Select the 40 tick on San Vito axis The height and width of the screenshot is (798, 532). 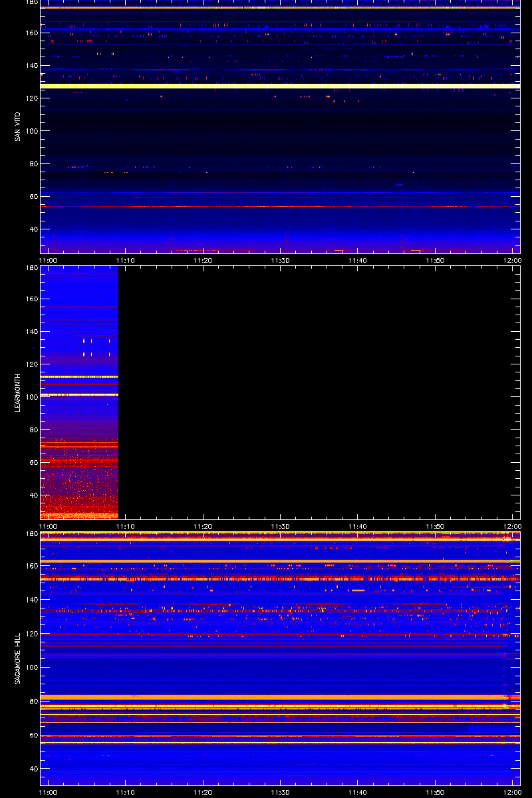[x=33, y=229]
